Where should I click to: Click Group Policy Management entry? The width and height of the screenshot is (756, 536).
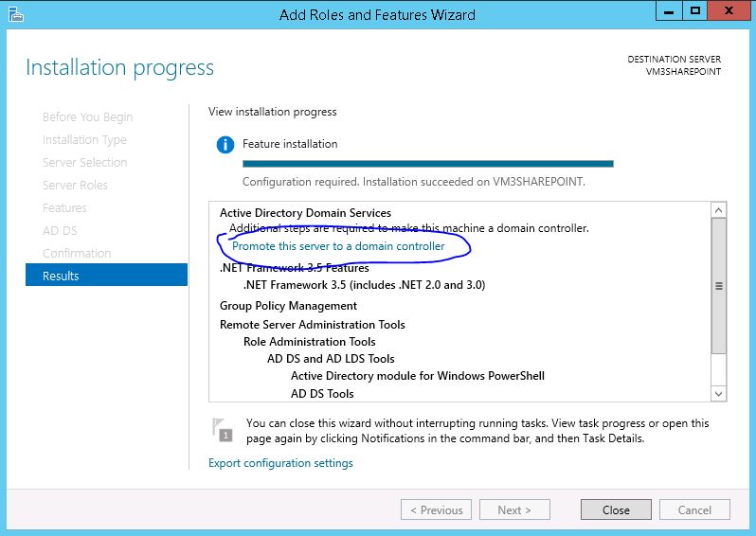point(288,306)
